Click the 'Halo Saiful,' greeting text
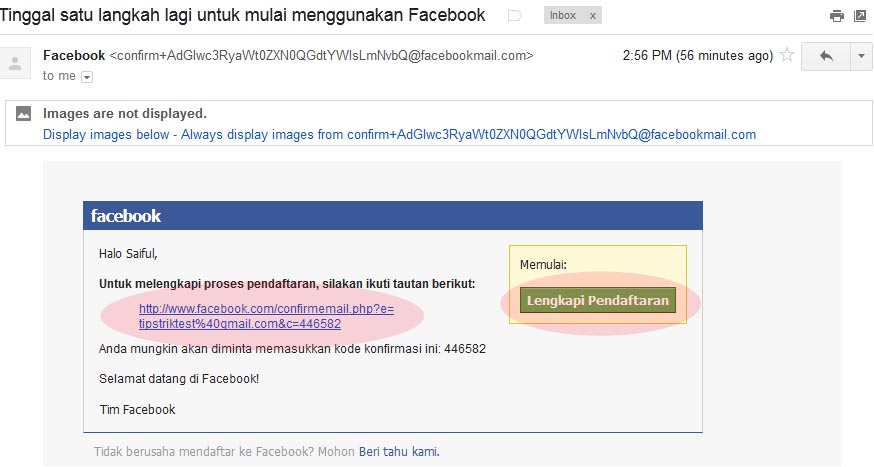Image resolution: width=874 pixels, height=467 pixels. (x=128, y=254)
